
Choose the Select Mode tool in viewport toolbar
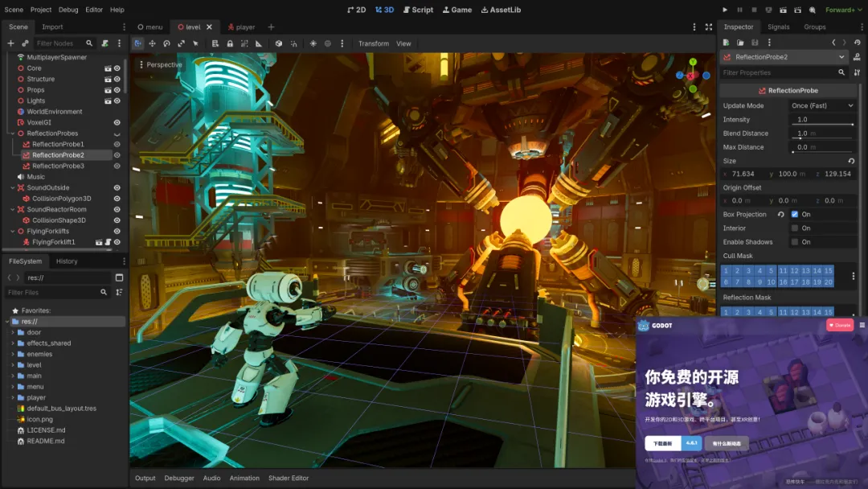(x=138, y=43)
